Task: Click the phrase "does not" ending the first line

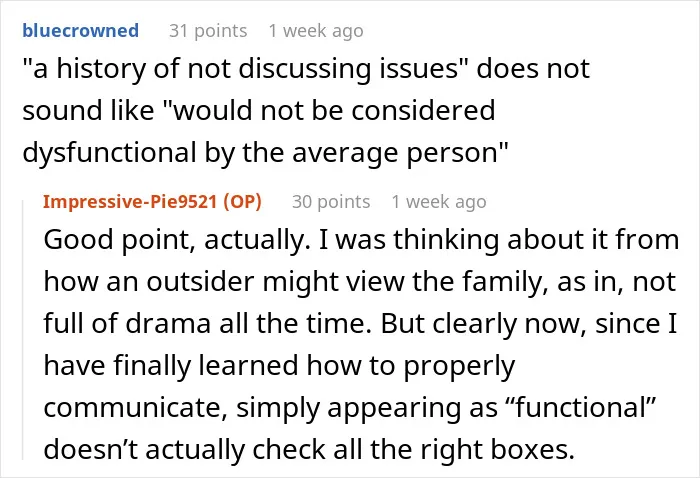Action: (533, 69)
